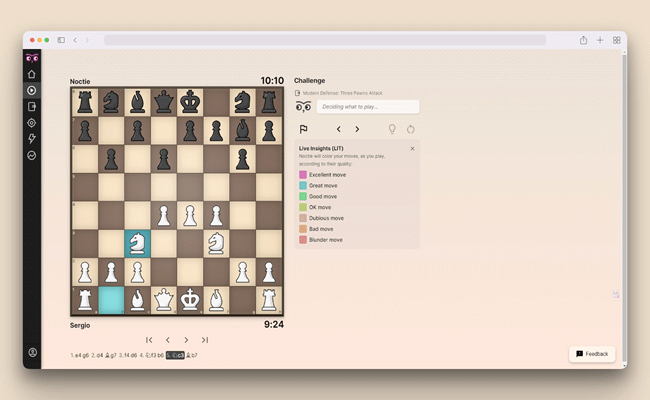The height and width of the screenshot is (400, 650).
Task: Go to previous move below the board
Action: [x=168, y=340]
